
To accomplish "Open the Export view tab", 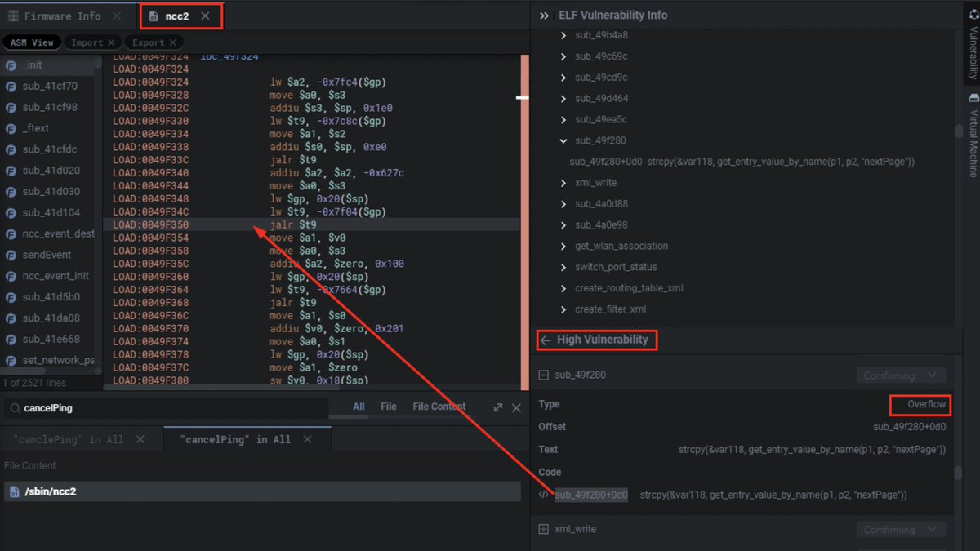I will tap(148, 42).
